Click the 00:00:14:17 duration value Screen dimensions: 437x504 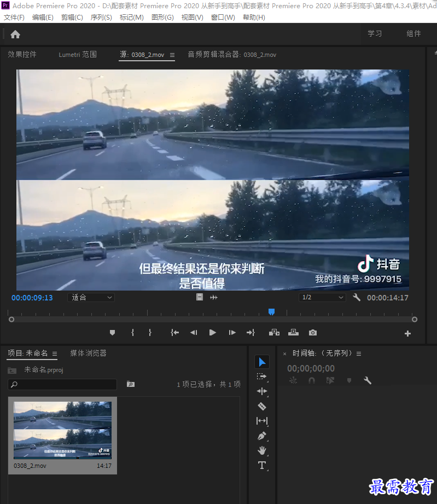(388, 298)
